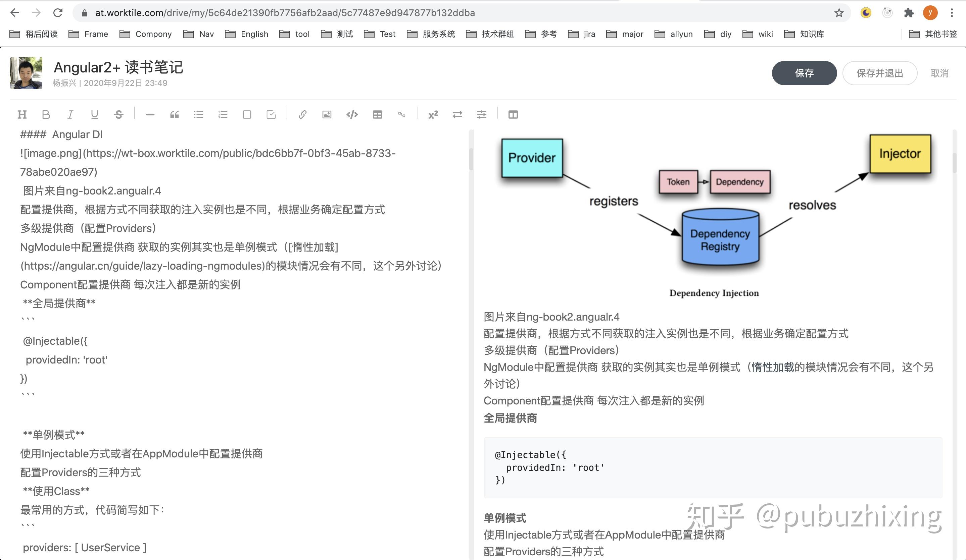This screenshot has width=966, height=560.
Task: Insert checked task checkbox item
Action: point(271,115)
